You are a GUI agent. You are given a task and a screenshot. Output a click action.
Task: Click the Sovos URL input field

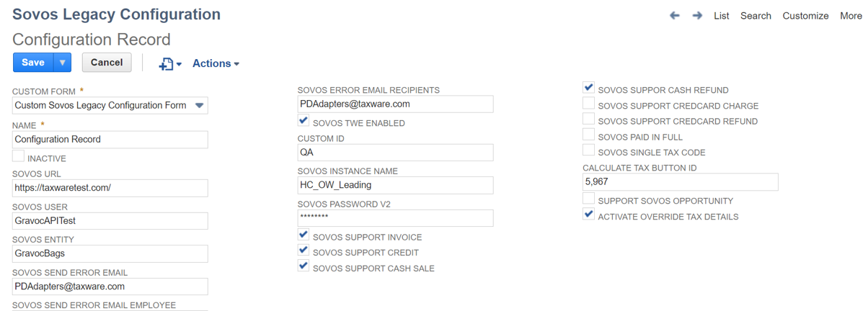click(110, 188)
